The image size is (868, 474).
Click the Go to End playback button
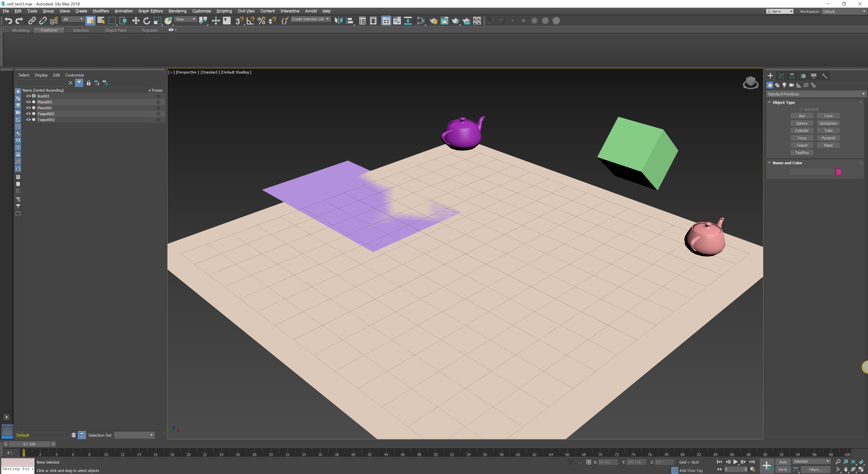pos(752,462)
